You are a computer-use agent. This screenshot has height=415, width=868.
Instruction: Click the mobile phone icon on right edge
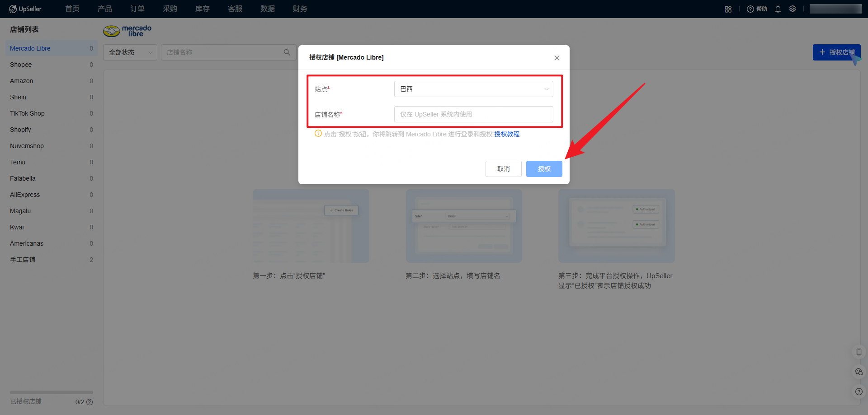click(x=859, y=352)
